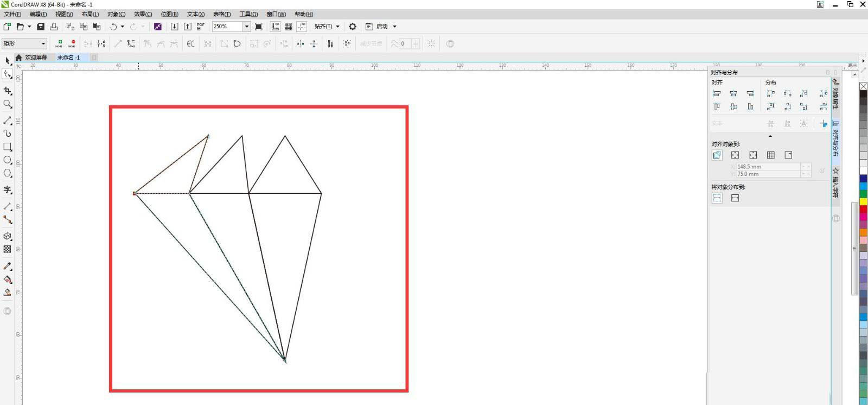This screenshot has height=405, width=868.
Task: Open the 对象属性 docker tab
Action: click(835, 94)
